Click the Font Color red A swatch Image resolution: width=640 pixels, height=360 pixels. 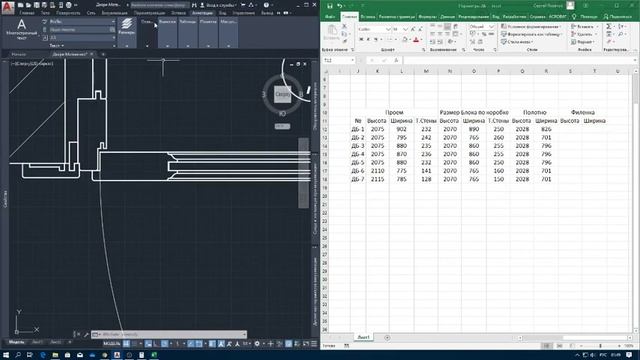416,40
